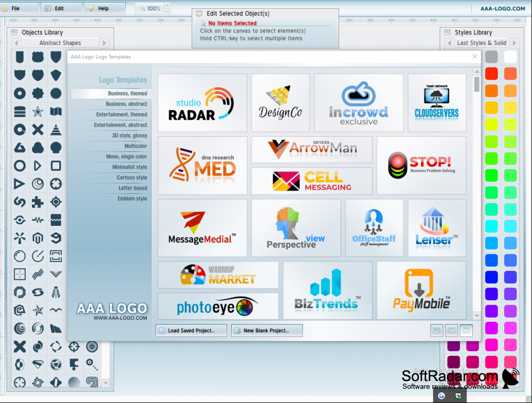532x403 pixels.
Task: Choose the BizTrends logo template
Action: tap(328, 290)
